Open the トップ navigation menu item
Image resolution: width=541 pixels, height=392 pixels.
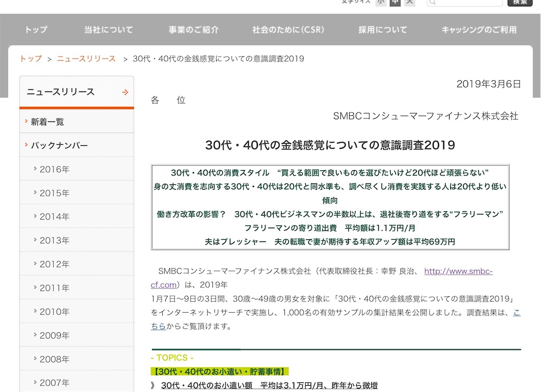point(36,30)
